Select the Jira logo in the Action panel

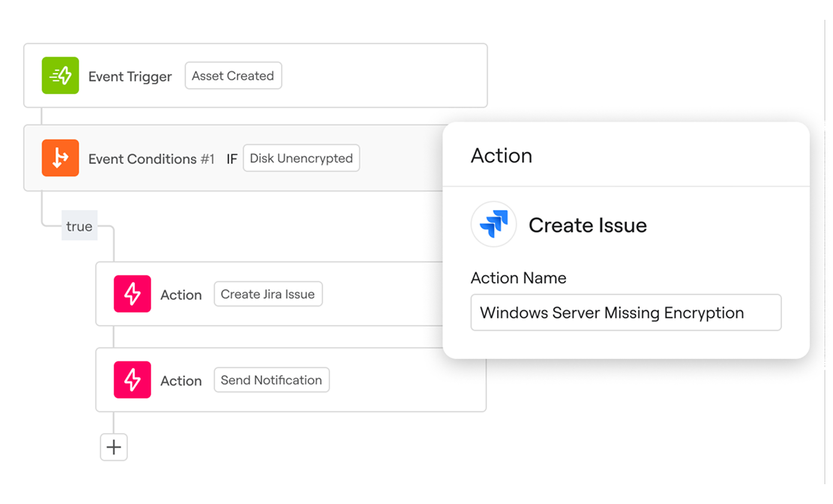point(493,224)
